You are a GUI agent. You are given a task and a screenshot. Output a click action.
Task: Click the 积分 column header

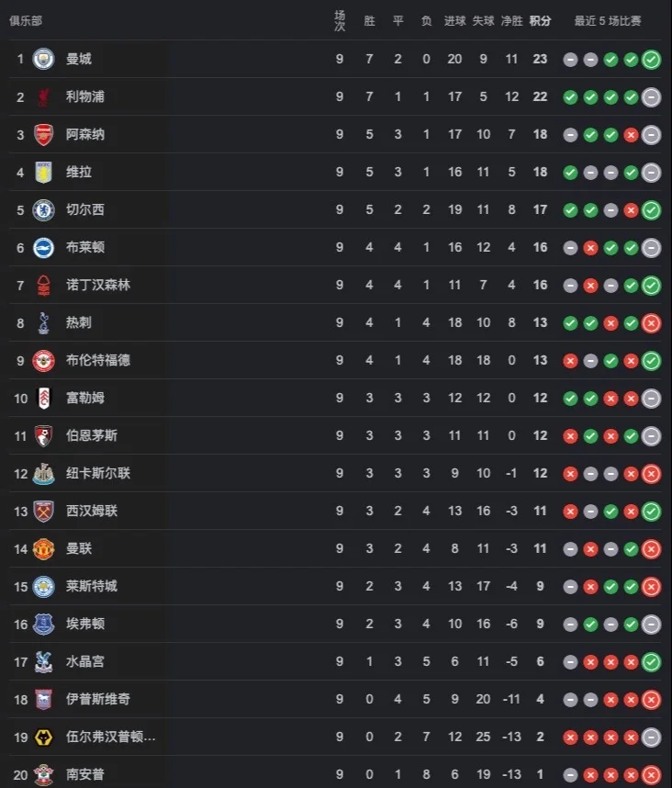[540, 20]
